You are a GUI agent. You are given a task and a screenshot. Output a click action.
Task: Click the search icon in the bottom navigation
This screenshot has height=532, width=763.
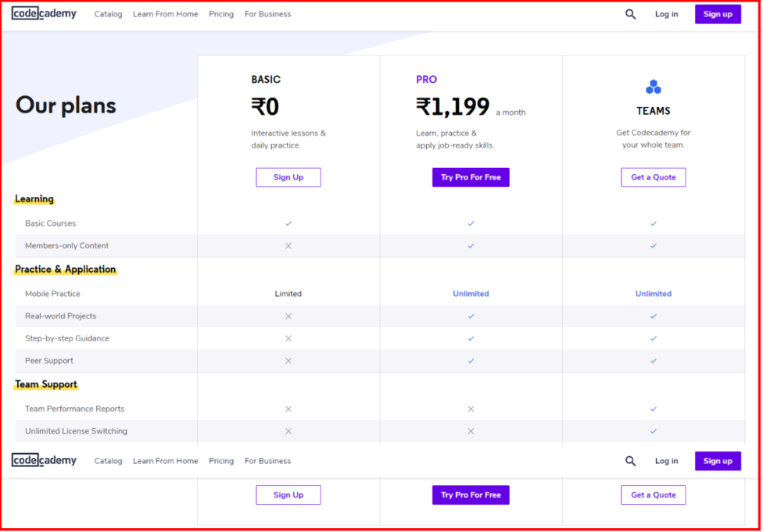click(x=630, y=461)
